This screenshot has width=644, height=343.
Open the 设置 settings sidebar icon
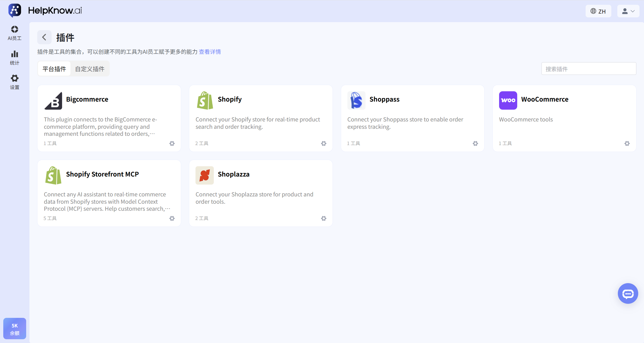[x=15, y=82]
